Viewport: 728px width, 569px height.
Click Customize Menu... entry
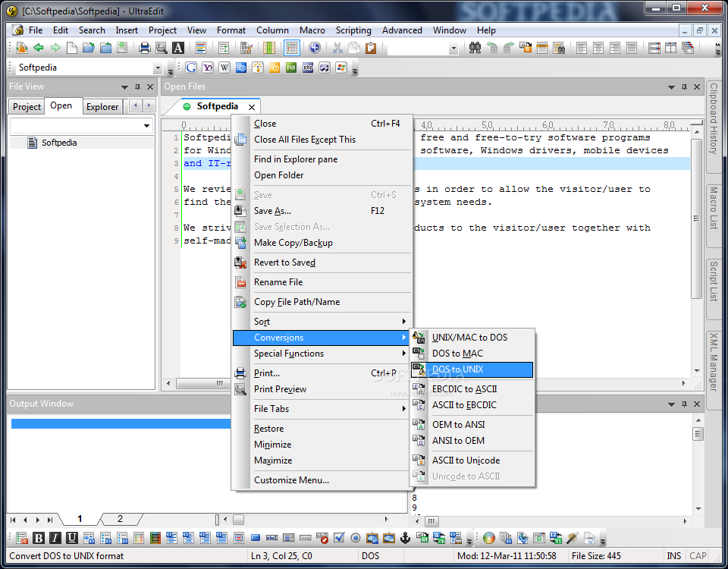coord(322,480)
